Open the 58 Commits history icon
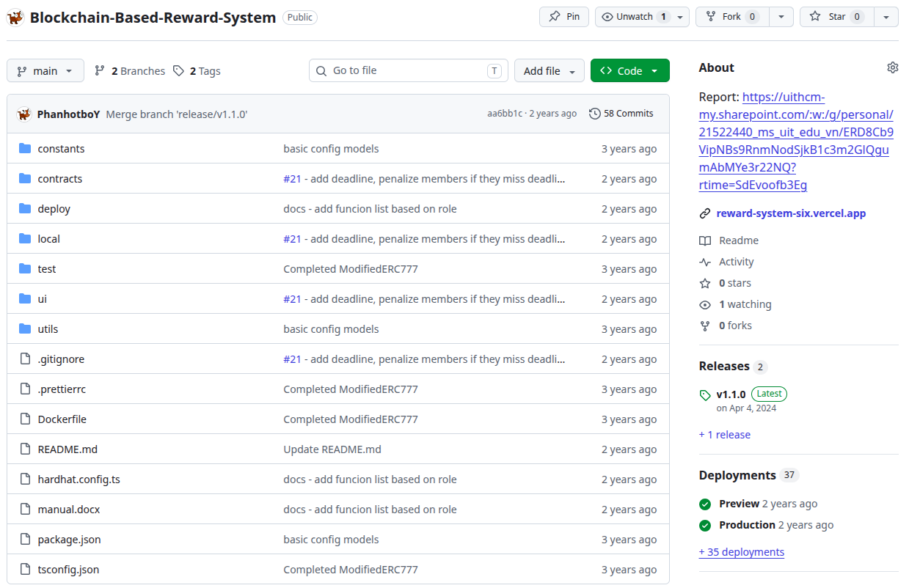909x588 pixels. [595, 114]
